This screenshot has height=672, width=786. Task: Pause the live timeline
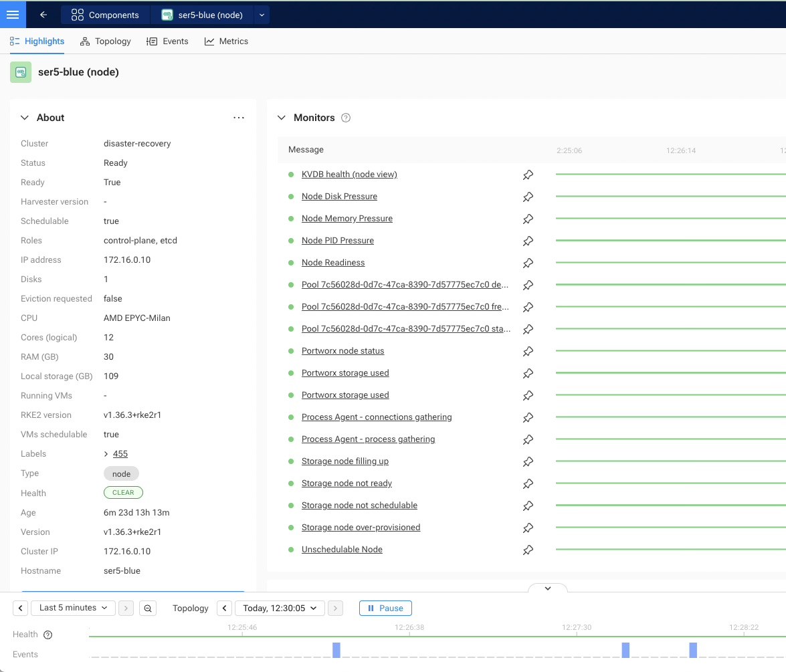385,608
